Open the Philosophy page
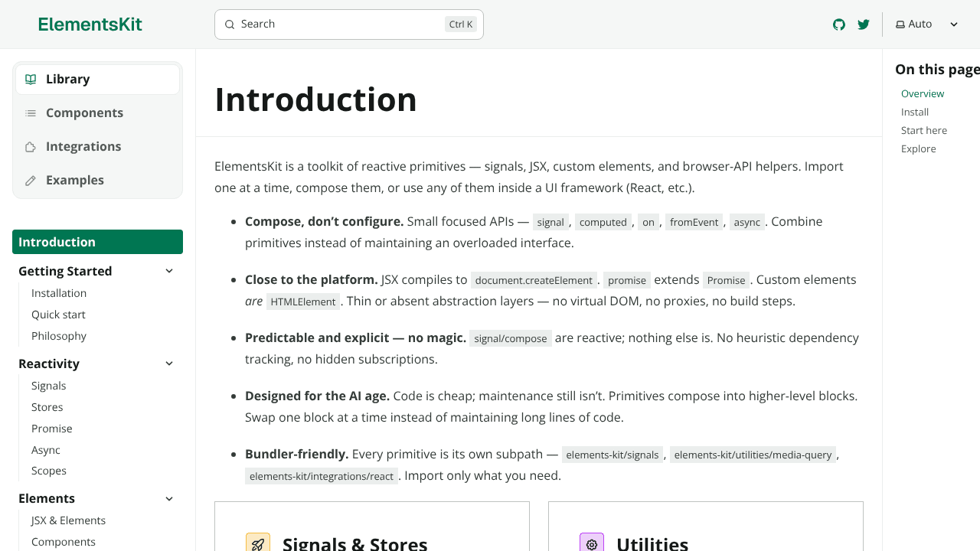 (x=59, y=336)
